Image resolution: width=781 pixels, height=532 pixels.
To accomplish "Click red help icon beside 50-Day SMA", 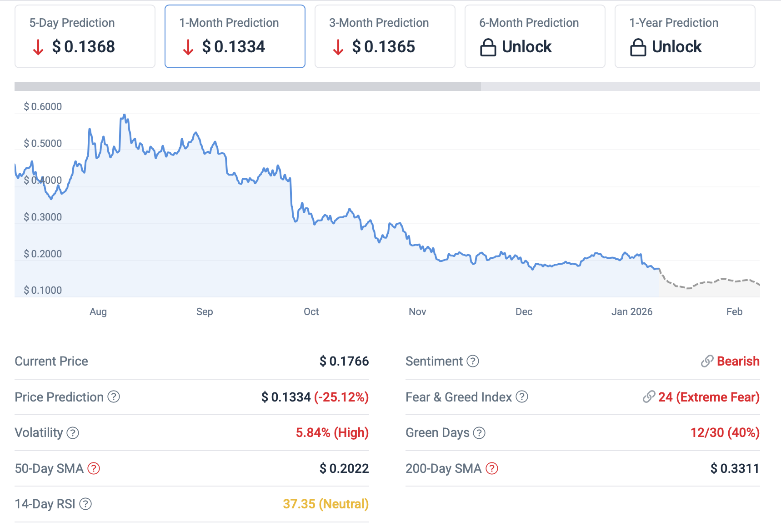I will (x=94, y=468).
